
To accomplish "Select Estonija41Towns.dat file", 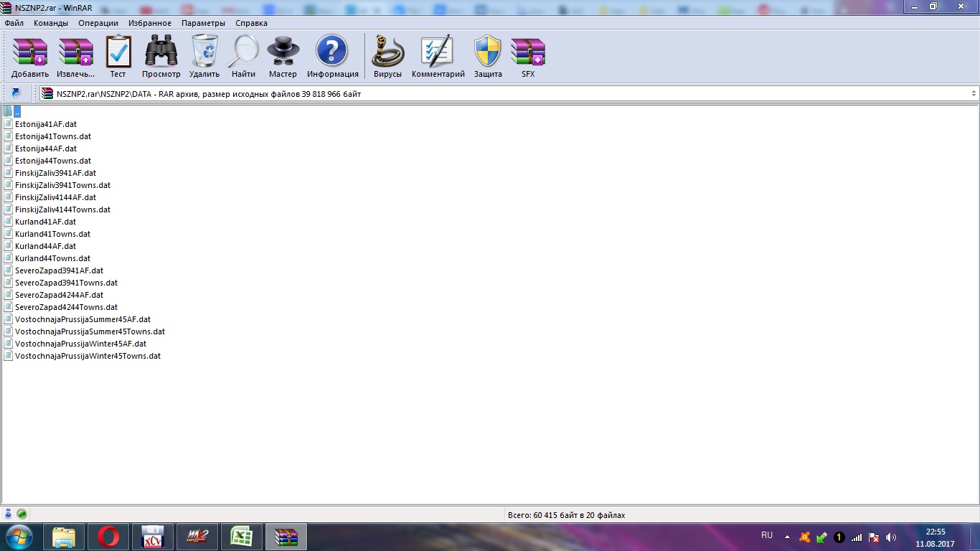I will click(x=53, y=136).
